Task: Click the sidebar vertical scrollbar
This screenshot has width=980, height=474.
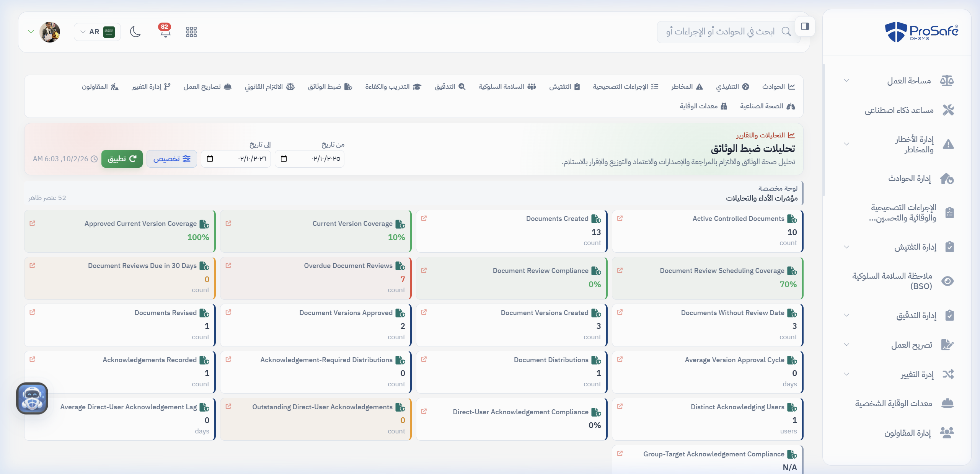Action: click(x=823, y=130)
